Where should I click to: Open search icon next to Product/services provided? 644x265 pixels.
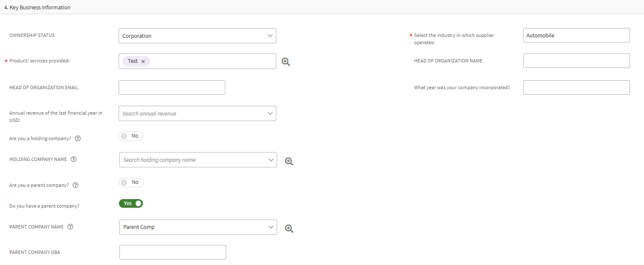286,62
